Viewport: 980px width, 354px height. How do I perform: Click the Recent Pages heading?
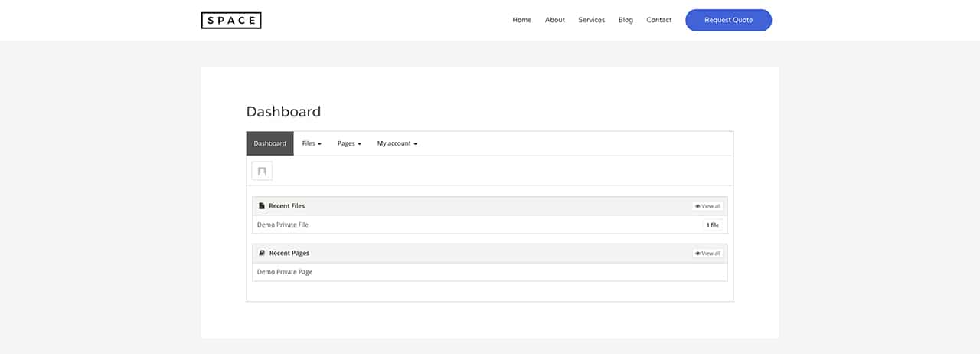click(x=289, y=253)
